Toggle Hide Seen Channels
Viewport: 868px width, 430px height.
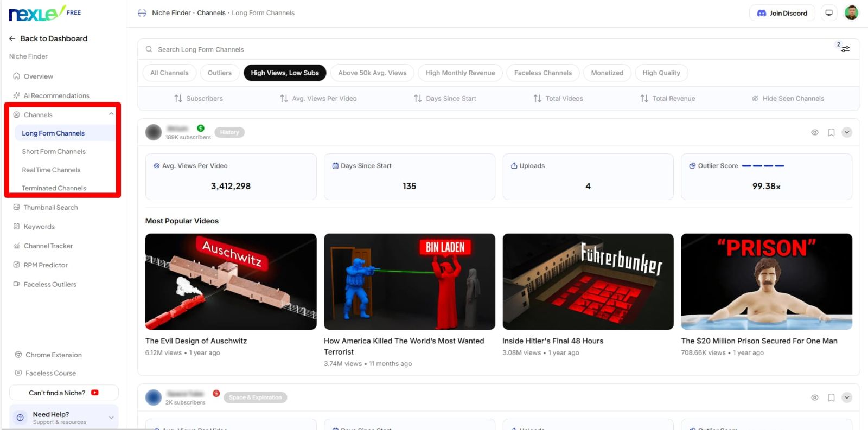[x=788, y=99]
